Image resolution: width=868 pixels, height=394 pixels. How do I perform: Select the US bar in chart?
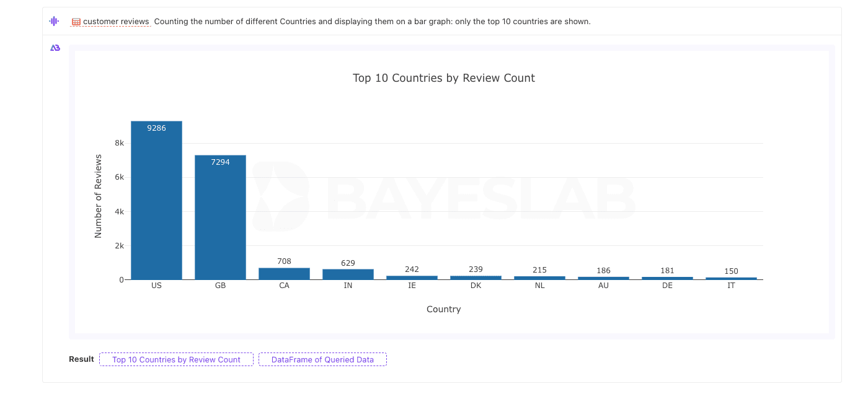click(x=156, y=200)
